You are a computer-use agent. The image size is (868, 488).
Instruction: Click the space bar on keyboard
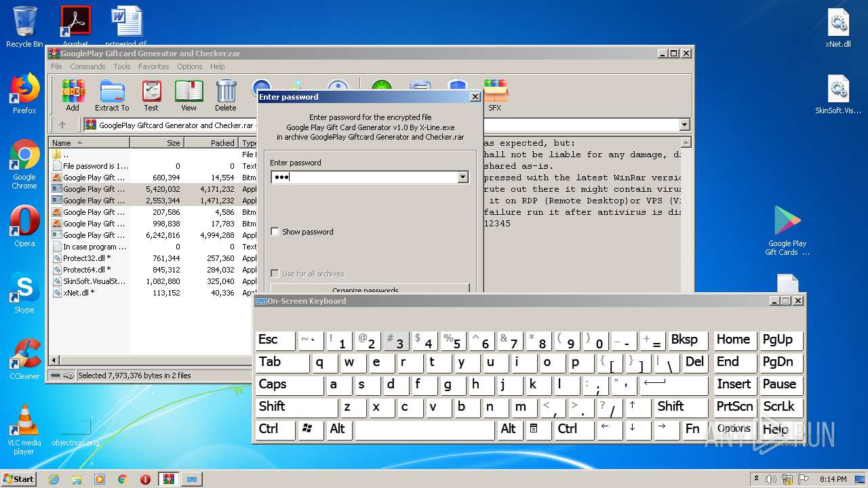click(425, 430)
